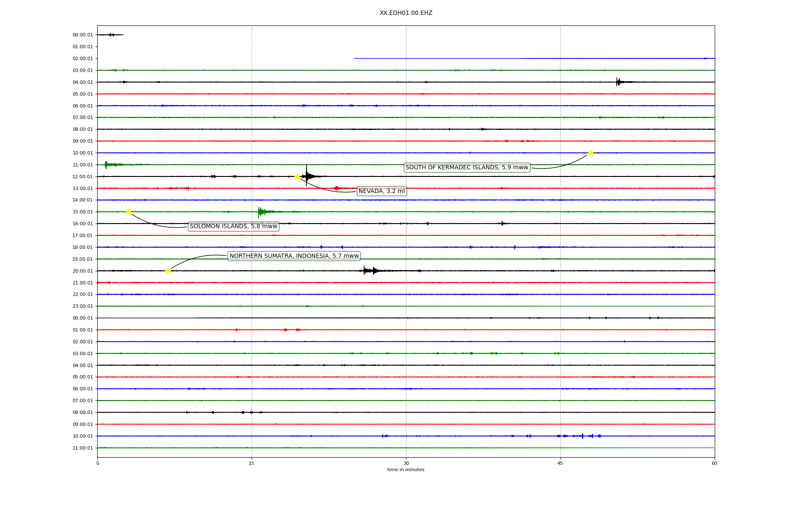Viewport: 812px width, 508px height.
Task: Click the XX.EDH01.00.EHZ plot title
Action: [406, 13]
